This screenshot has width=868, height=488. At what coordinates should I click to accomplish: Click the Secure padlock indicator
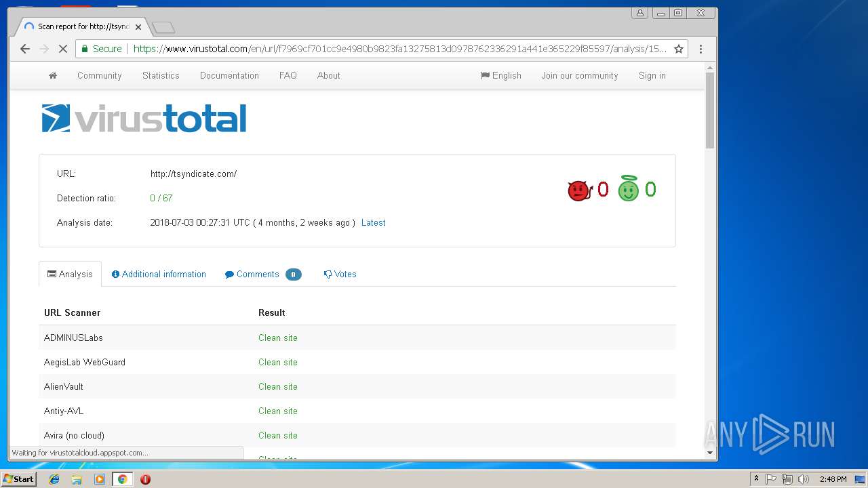(102, 49)
